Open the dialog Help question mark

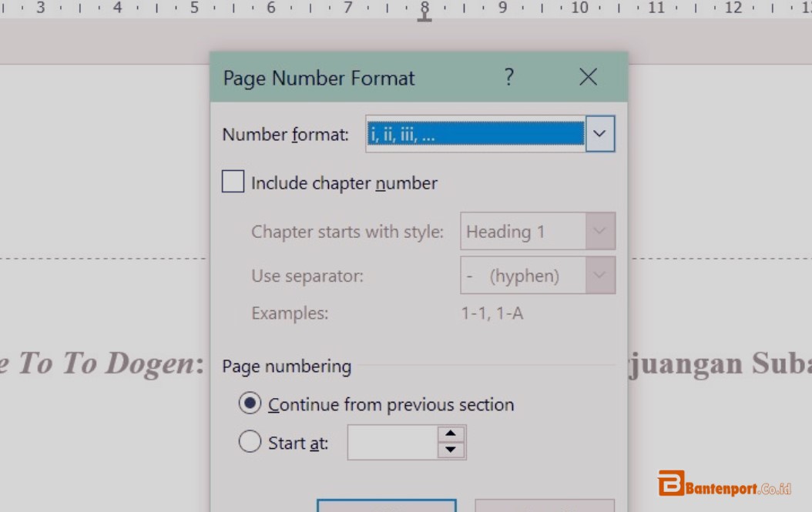pyautogui.click(x=508, y=77)
